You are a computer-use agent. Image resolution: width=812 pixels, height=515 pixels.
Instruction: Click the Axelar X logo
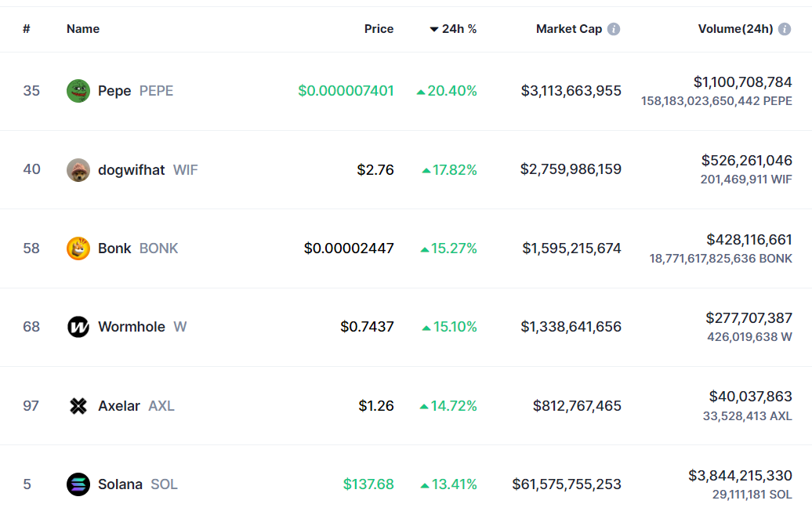point(78,406)
